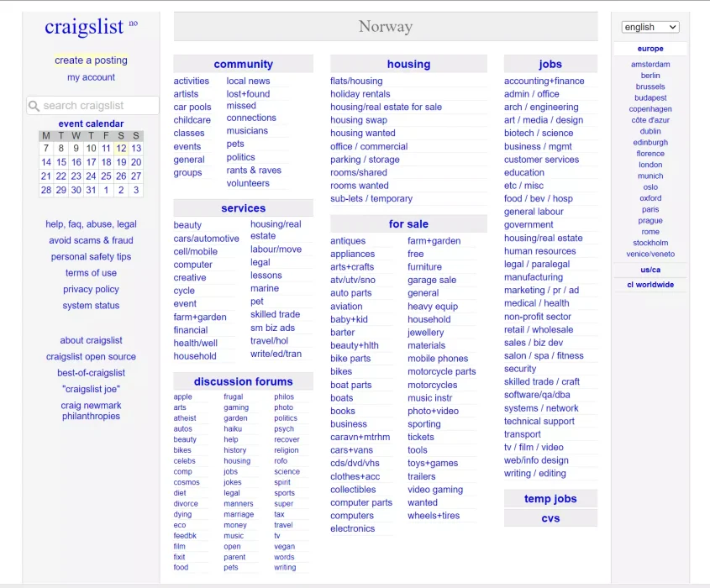The image size is (710, 588).
Task: Open write/ed/tran services link
Action: tap(276, 354)
